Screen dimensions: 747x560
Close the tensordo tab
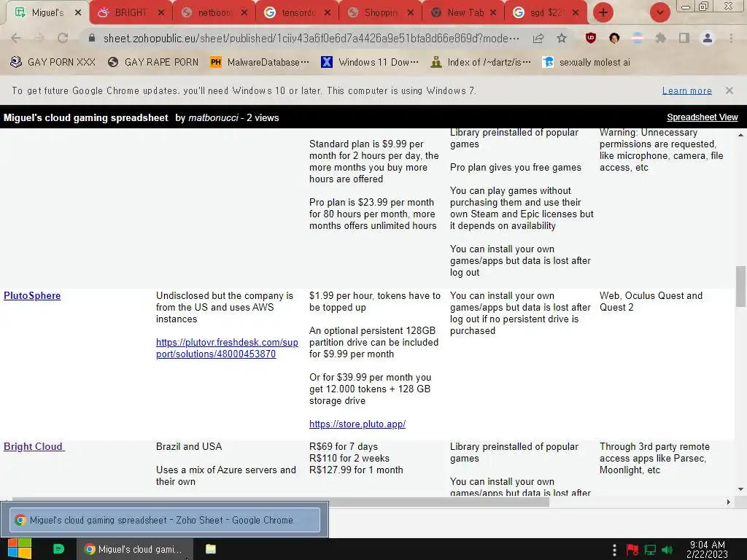328,13
